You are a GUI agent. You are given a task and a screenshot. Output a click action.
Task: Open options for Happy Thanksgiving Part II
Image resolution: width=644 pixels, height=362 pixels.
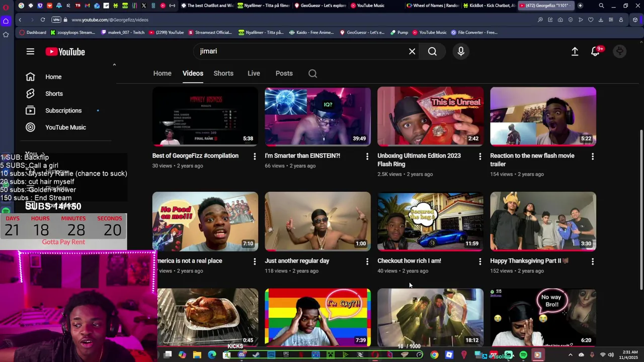point(593,261)
